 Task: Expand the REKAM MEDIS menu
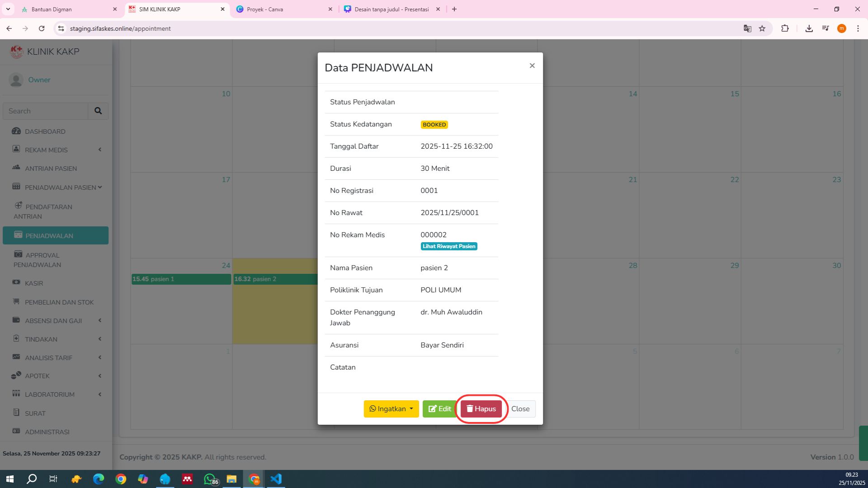point(46,150)
